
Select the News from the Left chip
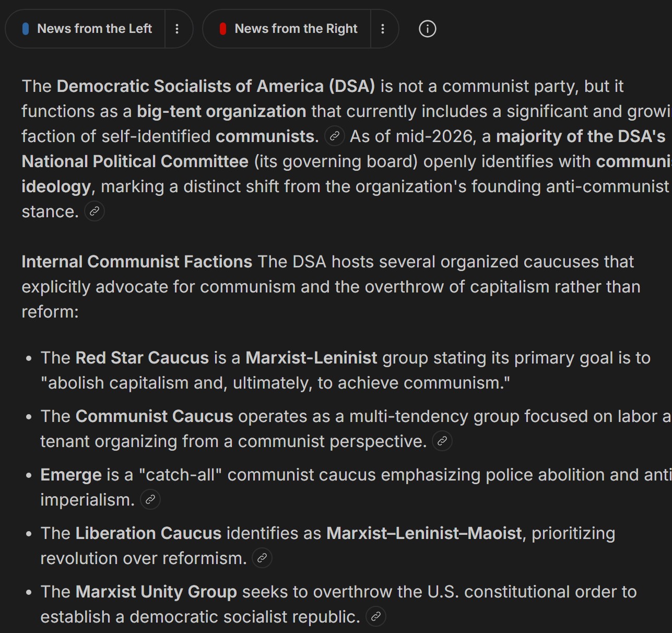pos(86,29)
